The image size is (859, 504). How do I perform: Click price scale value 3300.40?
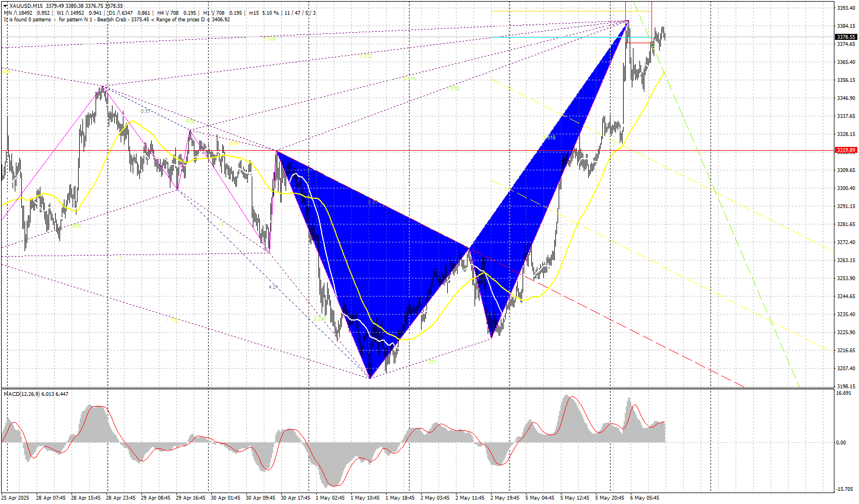click(846, 188)
